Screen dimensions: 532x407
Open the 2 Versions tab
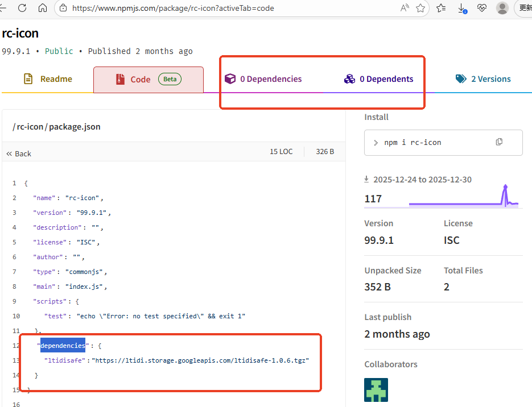(x=483, y=79)
